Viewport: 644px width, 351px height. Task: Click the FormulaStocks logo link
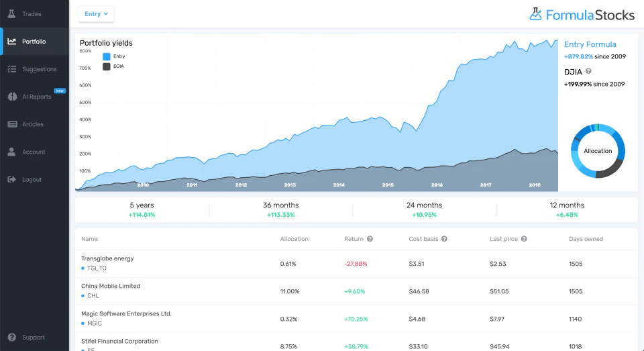tap(582, 15)
